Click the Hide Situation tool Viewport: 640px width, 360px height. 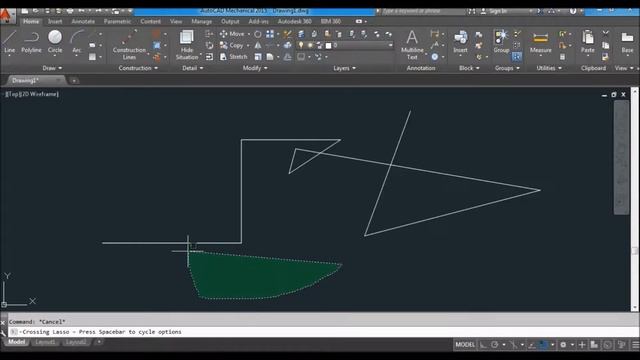(187, 45)
